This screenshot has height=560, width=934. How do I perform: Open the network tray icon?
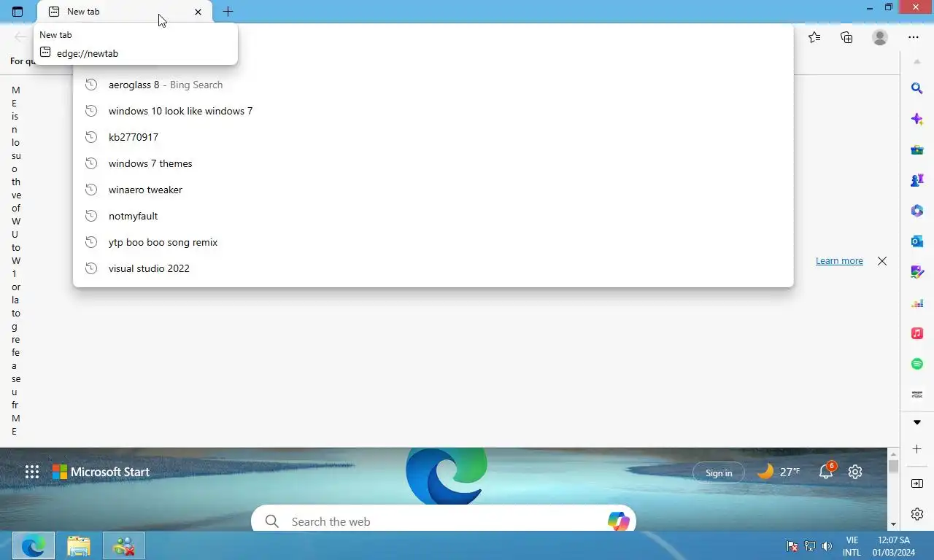click(810, 546)
